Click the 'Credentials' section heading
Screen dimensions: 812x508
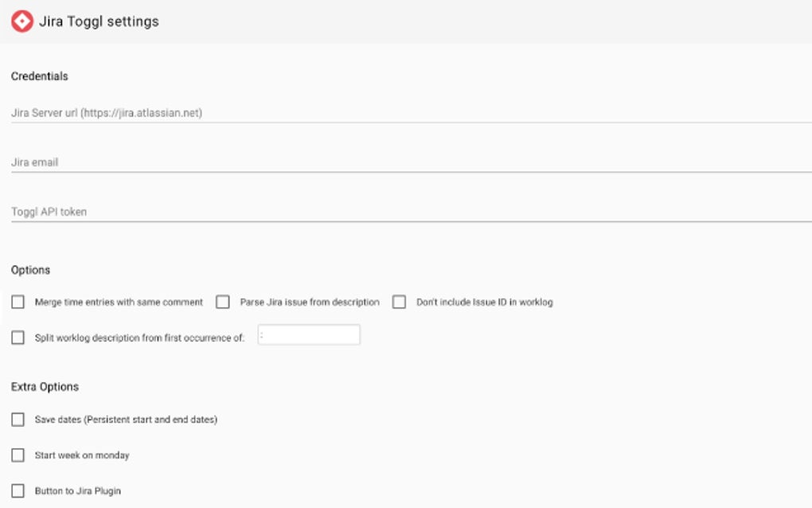[x=40, y=76]
